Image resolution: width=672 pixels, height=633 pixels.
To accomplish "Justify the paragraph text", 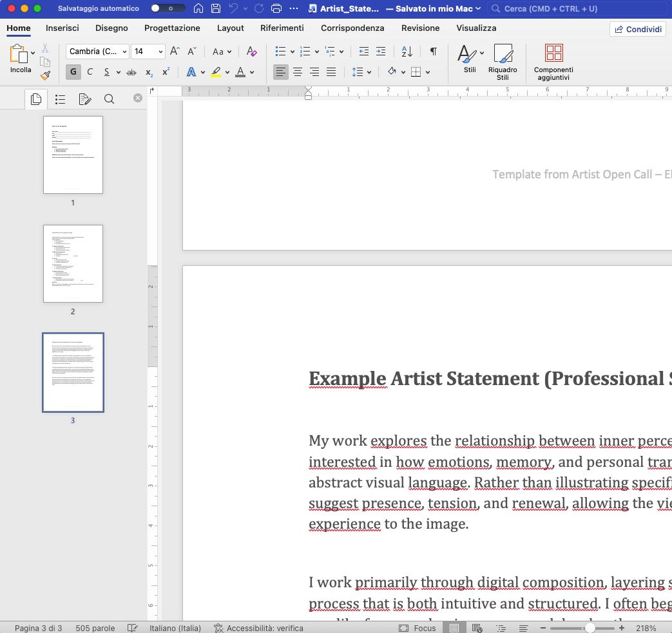I will (331, 72).
